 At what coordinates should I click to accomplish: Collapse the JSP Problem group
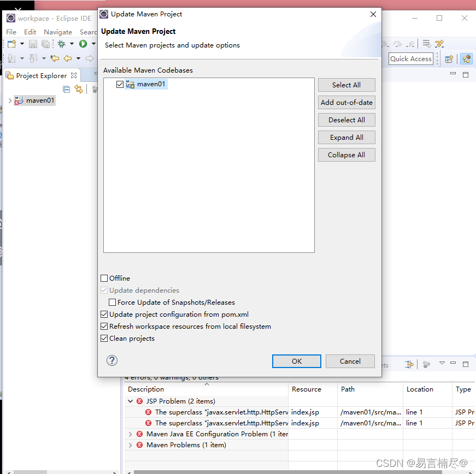(x=130, y=401)
